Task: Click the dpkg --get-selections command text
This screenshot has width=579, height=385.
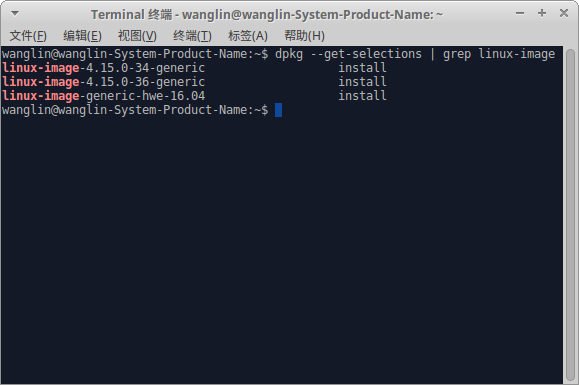Action: [x=348, y=54]
